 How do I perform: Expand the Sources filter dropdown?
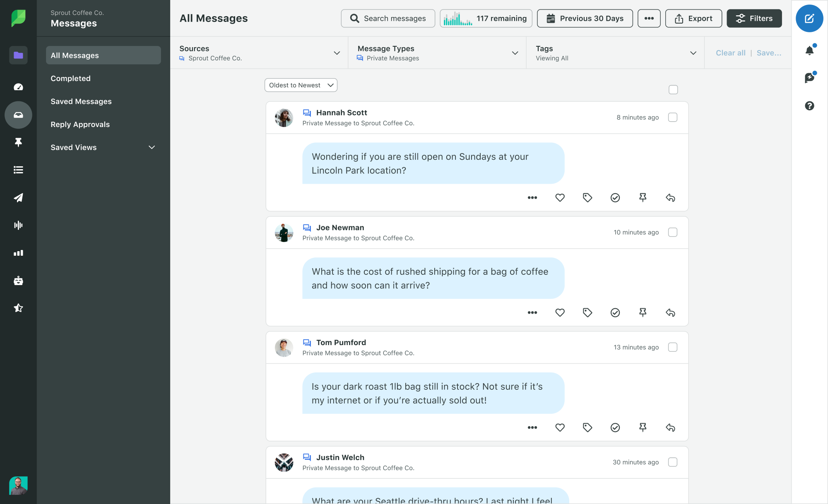336,53
